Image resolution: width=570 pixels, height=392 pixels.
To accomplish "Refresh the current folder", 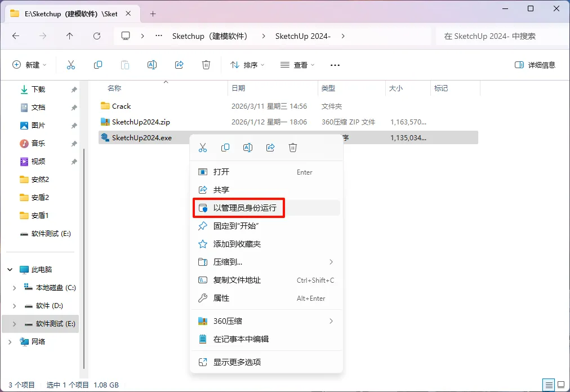I will [x=97, y=36].
